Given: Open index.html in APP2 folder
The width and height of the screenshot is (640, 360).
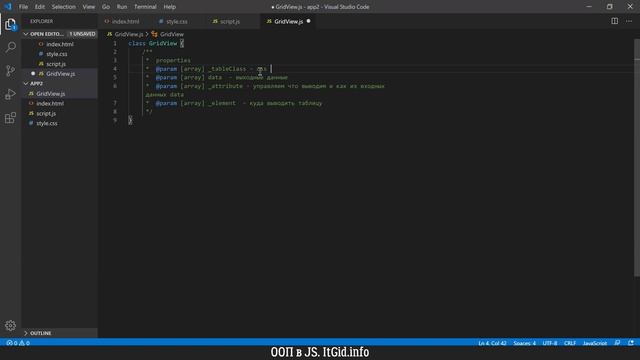Looking at the screenshot, I should click(x=60, y=103).
